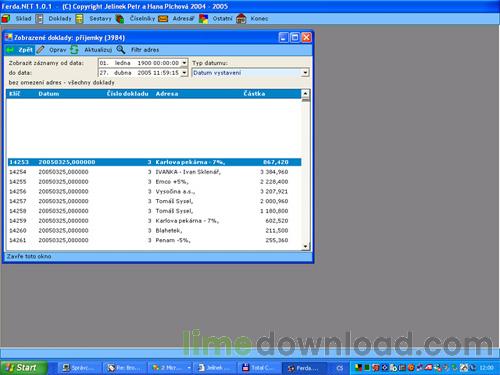Click the Doklady document icon

[40, 19]
